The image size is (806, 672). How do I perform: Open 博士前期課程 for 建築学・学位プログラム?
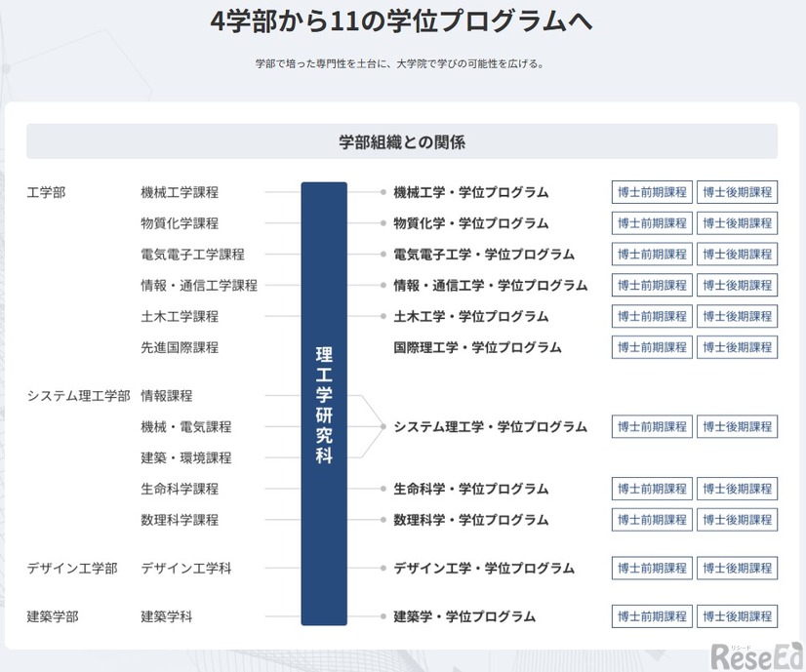click(652, 616)
